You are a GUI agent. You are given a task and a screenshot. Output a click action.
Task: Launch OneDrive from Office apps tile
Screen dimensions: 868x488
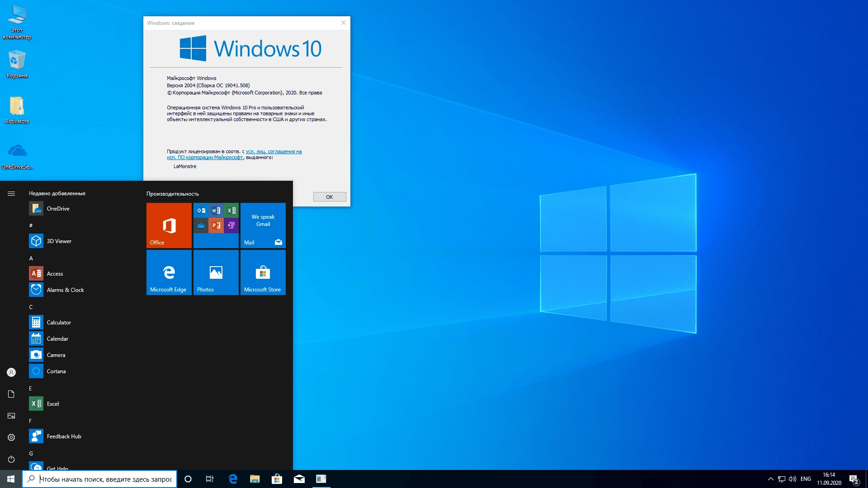(201, 225)
